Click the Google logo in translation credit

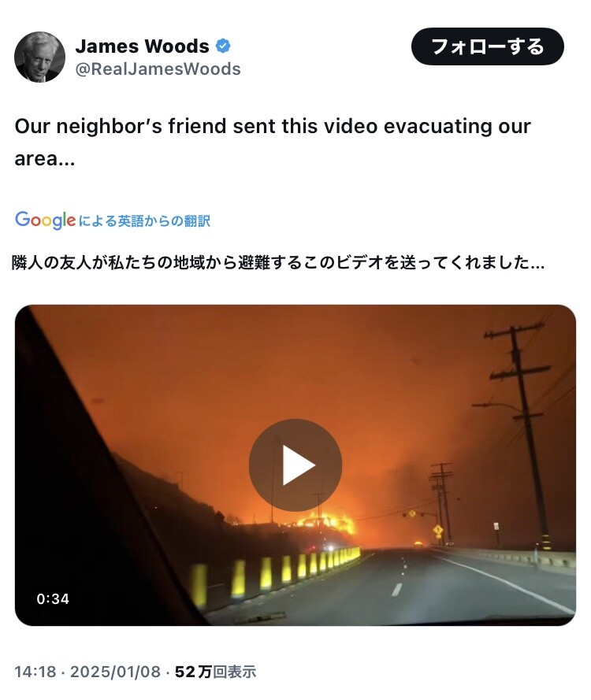tap(45, 220)
